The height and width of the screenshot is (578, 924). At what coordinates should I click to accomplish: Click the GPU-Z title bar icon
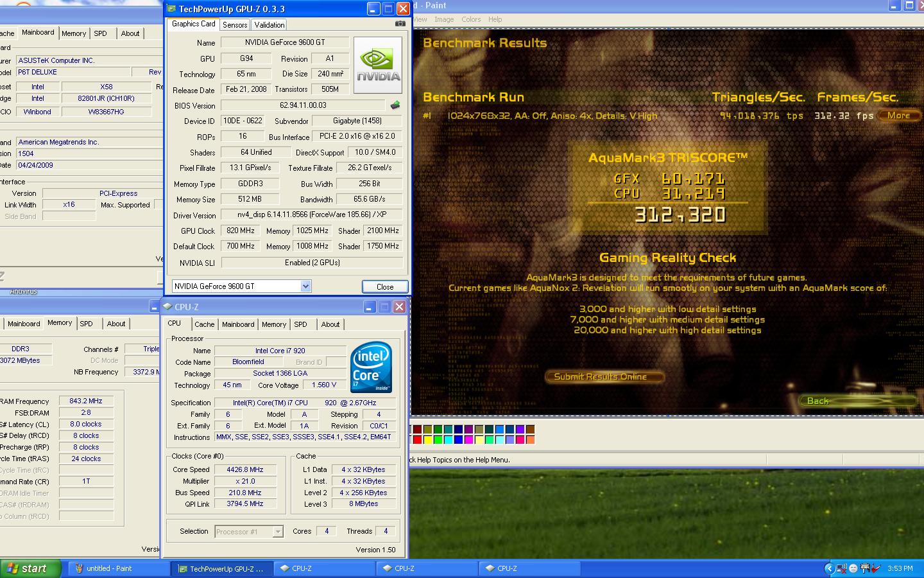[171, 9]
